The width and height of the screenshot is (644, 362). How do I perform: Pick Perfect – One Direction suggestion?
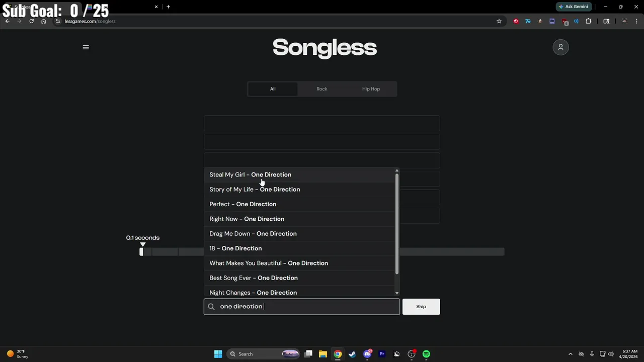click(300, 204)
